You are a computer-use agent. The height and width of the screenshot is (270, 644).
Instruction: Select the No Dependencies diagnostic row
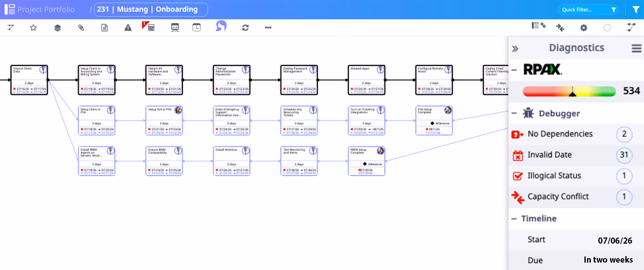click(576, 134)
